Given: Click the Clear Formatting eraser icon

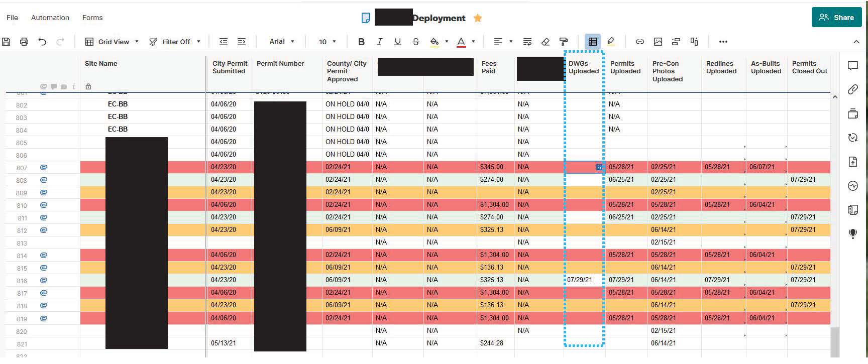Looking at the screenshot, I should 546,42.
